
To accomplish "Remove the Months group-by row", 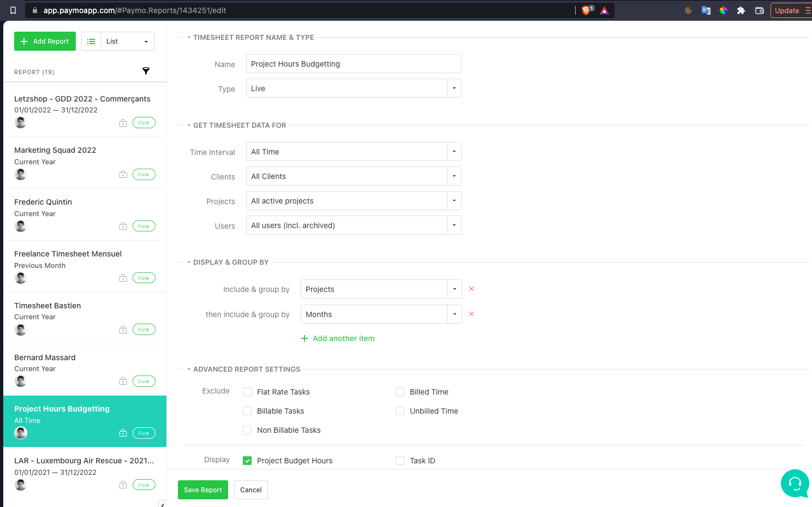I will (x=471, y=314).
